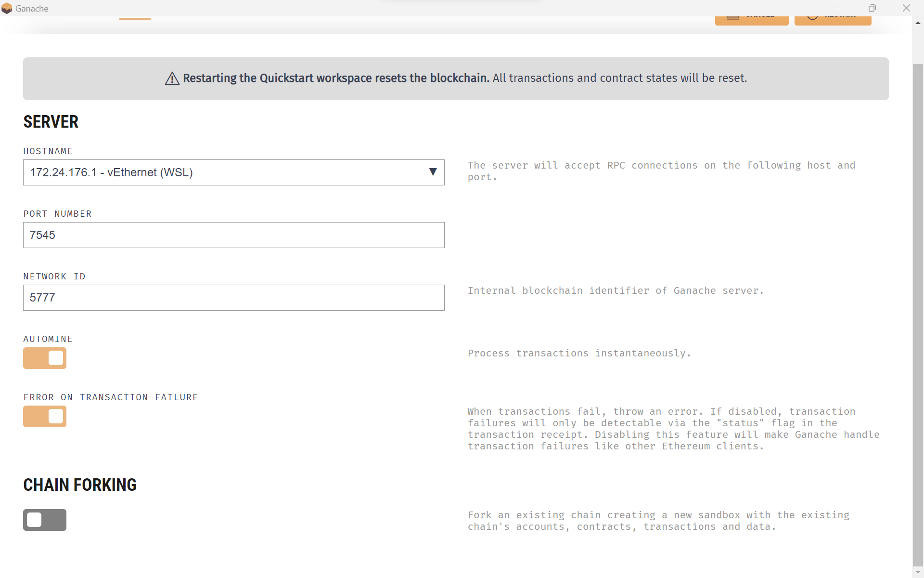Click the scrollbar up arrow

(x=918, y=23)
